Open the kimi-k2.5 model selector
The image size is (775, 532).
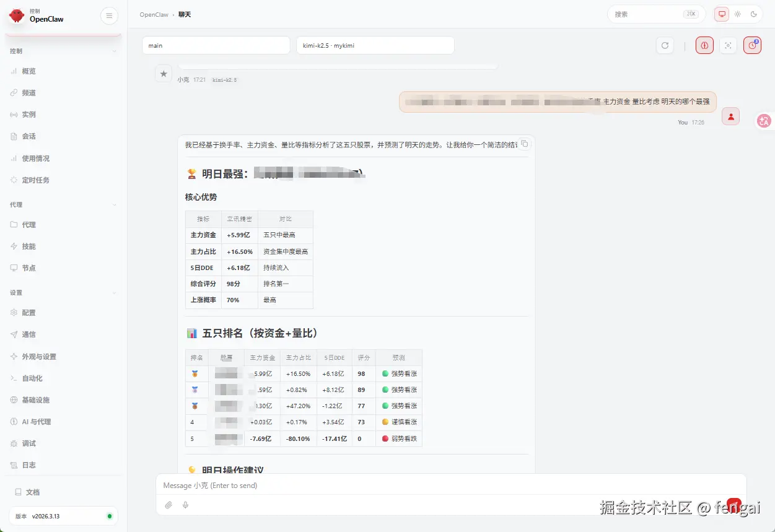click(x=375, y=45)
